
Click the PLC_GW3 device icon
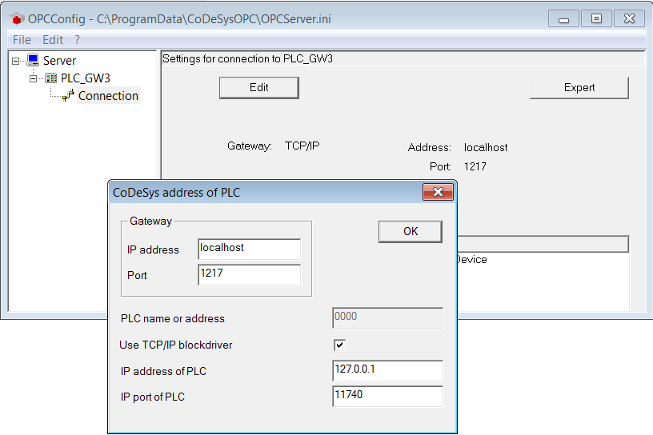click(51, 78)
